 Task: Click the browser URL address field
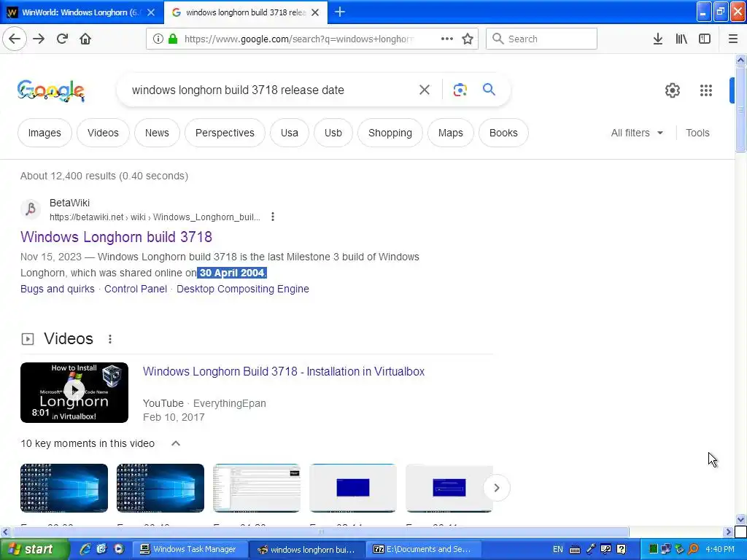(x=298, y=39)
